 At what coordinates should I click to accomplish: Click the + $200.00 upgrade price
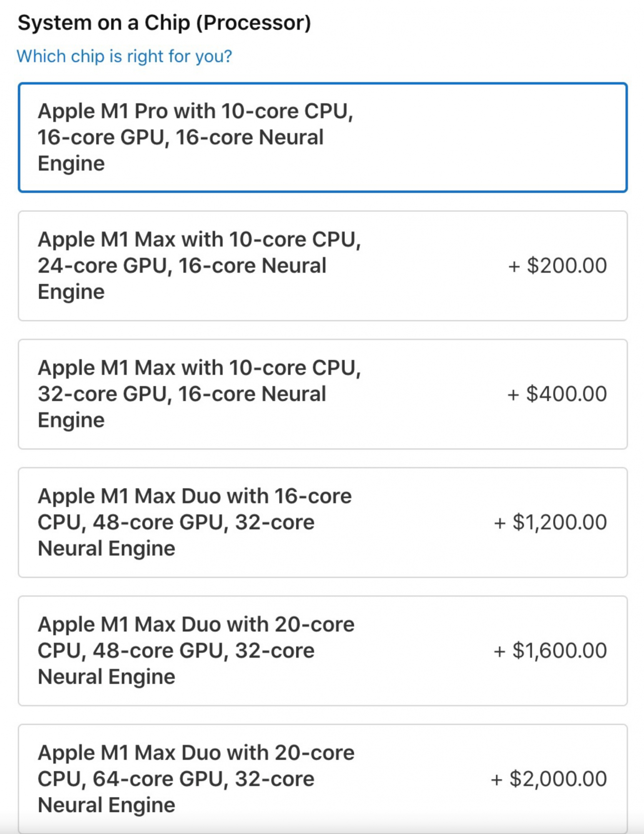pos(557,266)
